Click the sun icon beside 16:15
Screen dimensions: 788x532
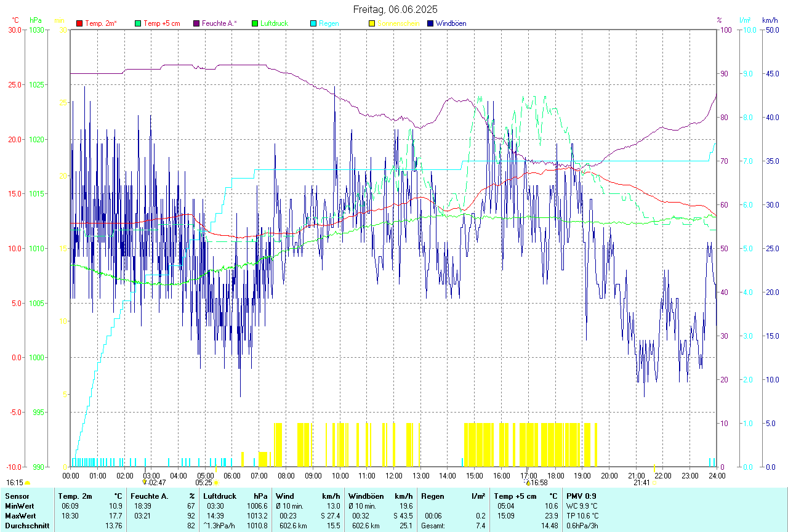[28, 483]
